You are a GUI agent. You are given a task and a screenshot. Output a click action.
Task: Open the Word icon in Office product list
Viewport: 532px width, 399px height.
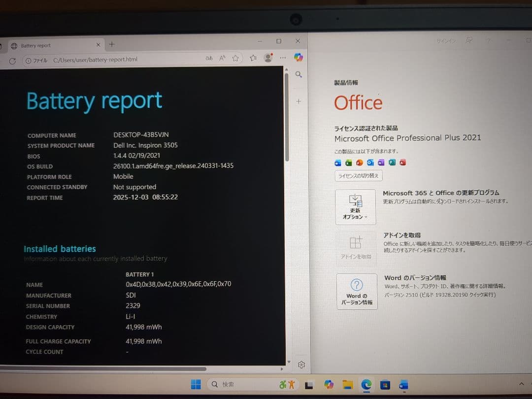click(338, 163)
